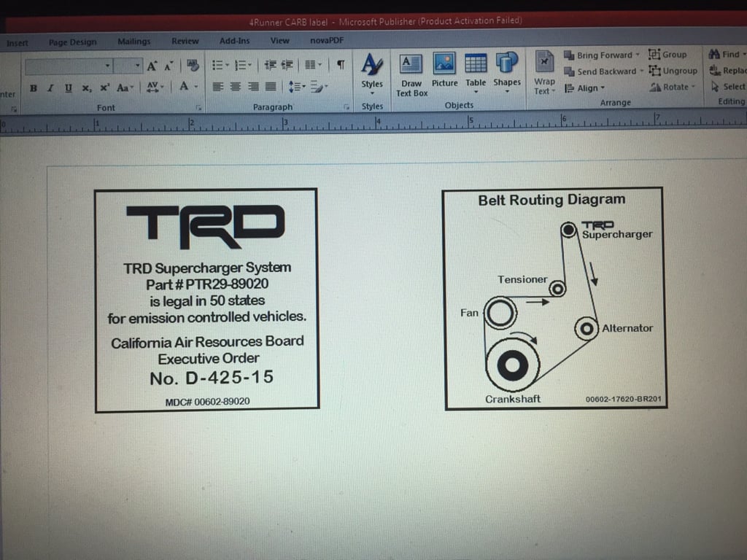
Task: Justify the text
Action: coord(271,87)
